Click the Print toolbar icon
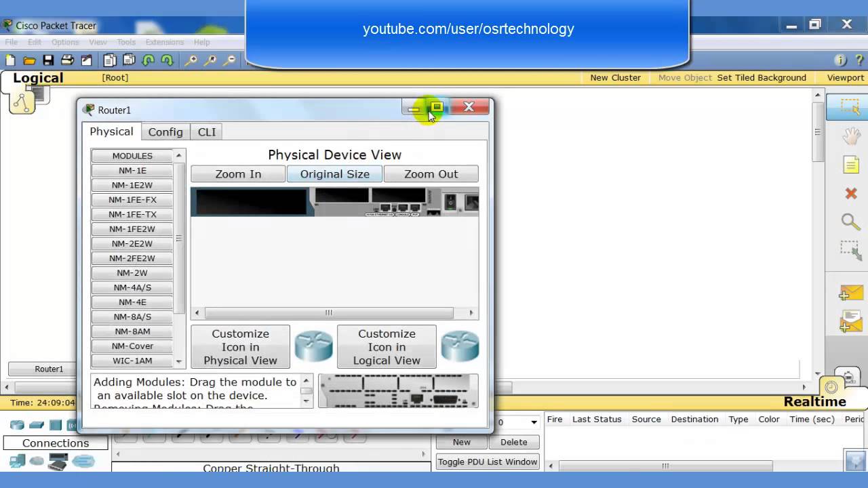Image resolution: width=868 pixels, height=488 pixels. [x=67, y=60]
